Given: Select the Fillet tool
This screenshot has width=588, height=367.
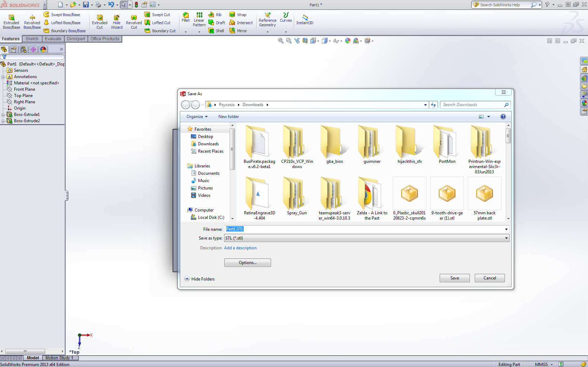Looking at the screenshot, I should click(186, 18).
